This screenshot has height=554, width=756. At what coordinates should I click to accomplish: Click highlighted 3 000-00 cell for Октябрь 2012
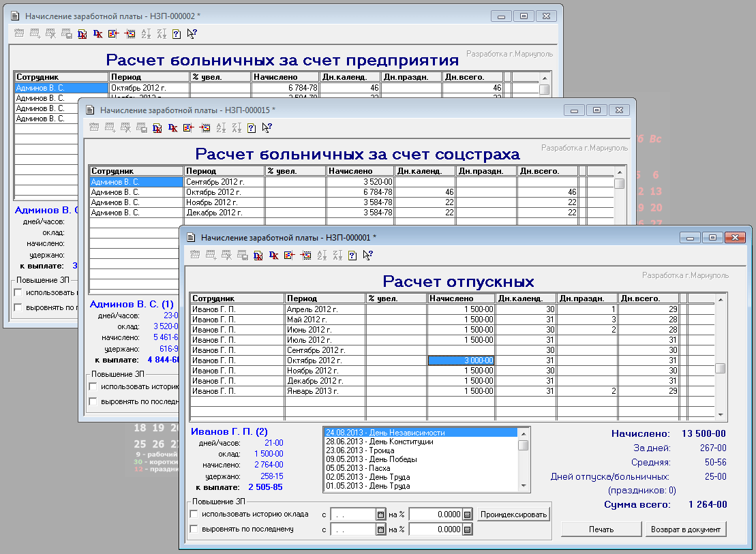click(x=461, y=360)
